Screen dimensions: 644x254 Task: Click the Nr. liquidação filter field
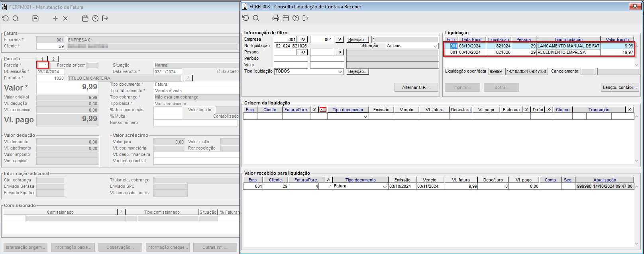click(x=291, y=46)
